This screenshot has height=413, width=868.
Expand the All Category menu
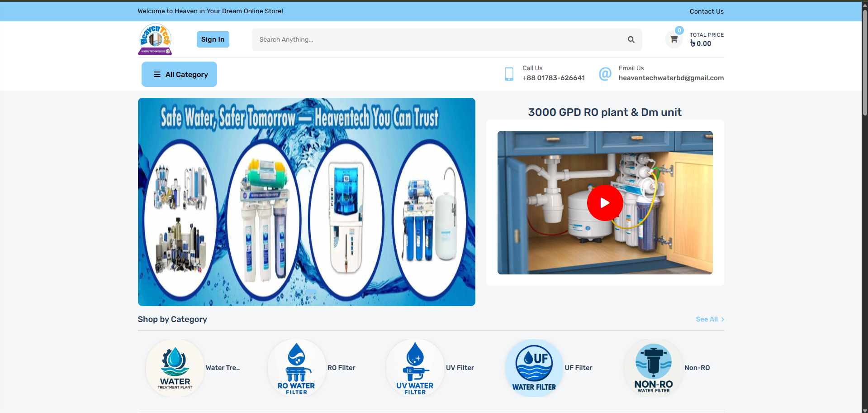point(179,74)
